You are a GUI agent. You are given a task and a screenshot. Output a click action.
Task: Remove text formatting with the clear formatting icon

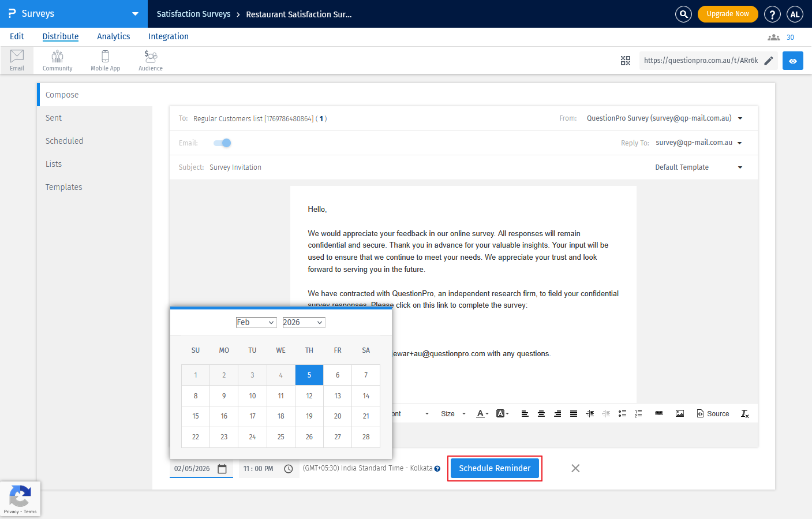coord(744,413)
